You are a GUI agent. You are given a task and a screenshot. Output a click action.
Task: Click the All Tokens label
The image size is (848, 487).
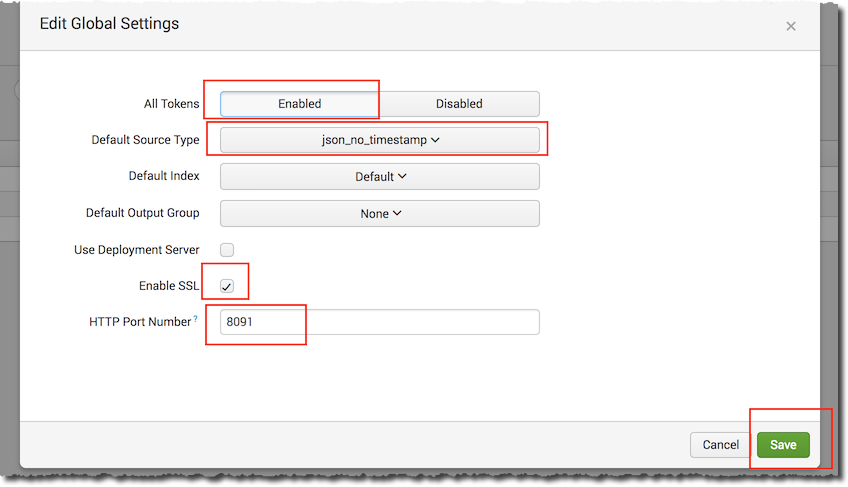pyautogui.click(x=171, y=104)
